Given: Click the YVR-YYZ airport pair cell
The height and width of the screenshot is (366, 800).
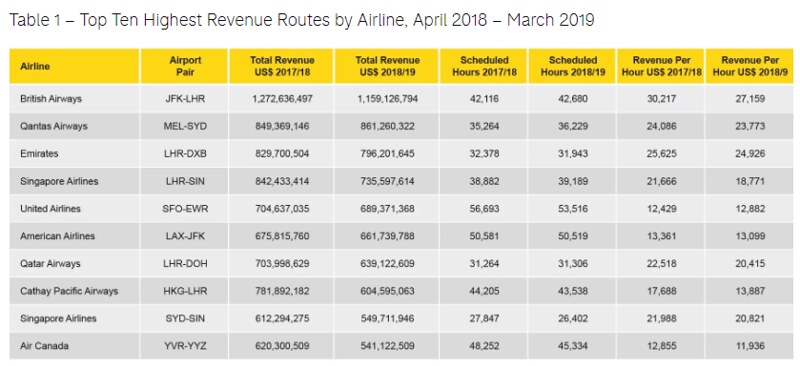Looking at the screenshot, I should tap(184, 346).
